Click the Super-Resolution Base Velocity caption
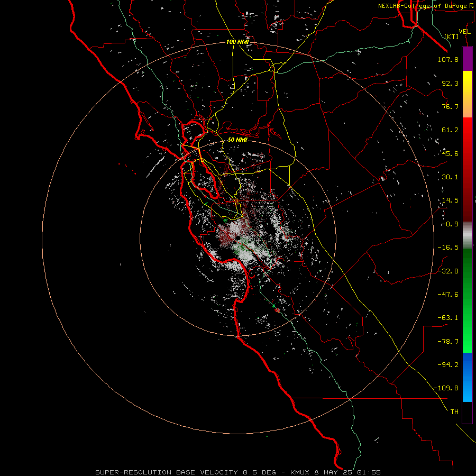The height and width of the screenshot is (476, 476). [238, 472]
